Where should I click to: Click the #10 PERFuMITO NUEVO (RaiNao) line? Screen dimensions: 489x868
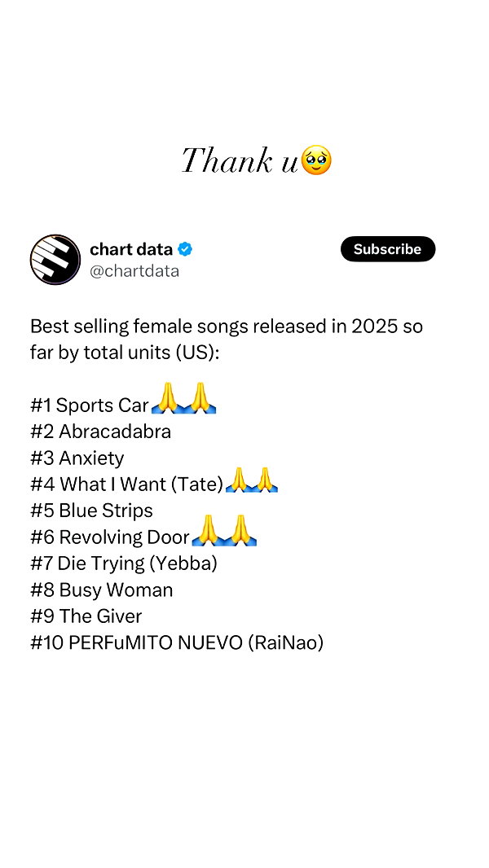pyautogui.click(x=177, y=642)
